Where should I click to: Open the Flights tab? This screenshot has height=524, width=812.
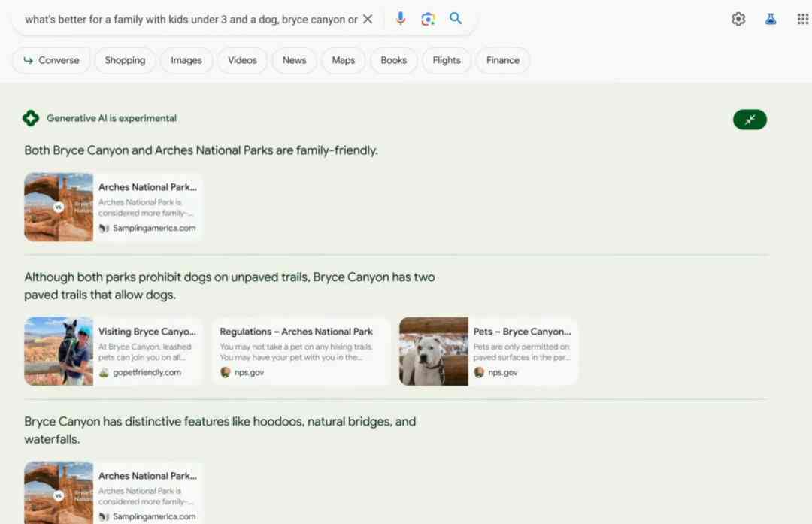point(447,60)
